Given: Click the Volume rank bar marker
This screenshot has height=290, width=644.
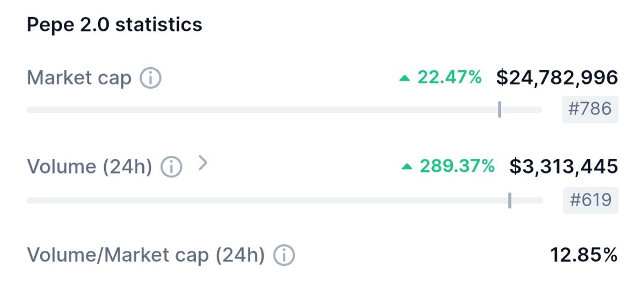Looking at the screenshot, I should (509, 200).
